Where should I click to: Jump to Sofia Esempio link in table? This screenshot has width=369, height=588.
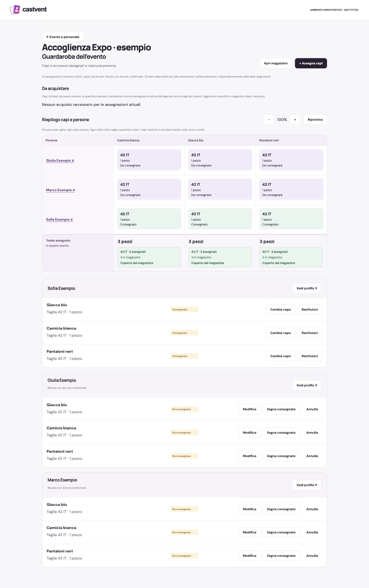click(59, 219)
